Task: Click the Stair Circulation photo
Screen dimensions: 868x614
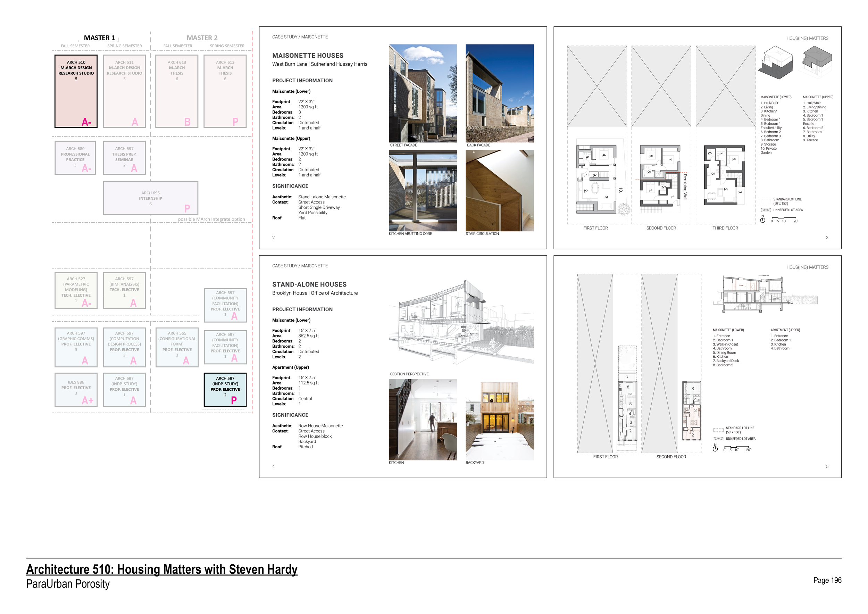Action: [x=499, y=191]
